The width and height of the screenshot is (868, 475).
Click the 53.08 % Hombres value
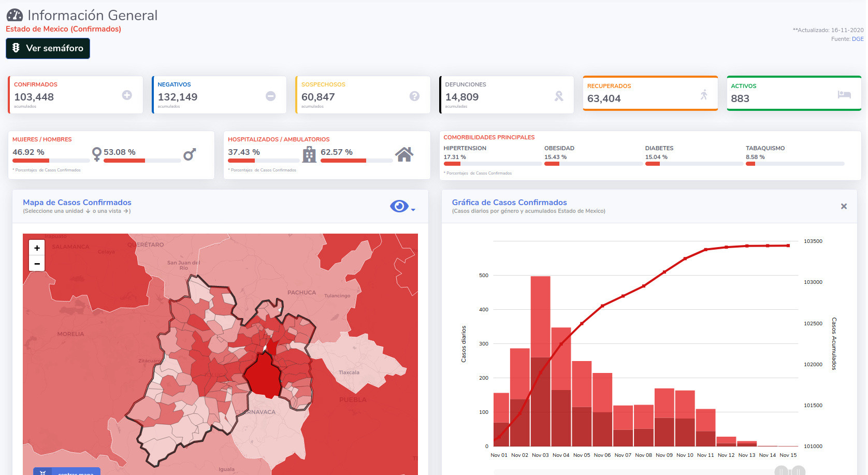point(120,152)
